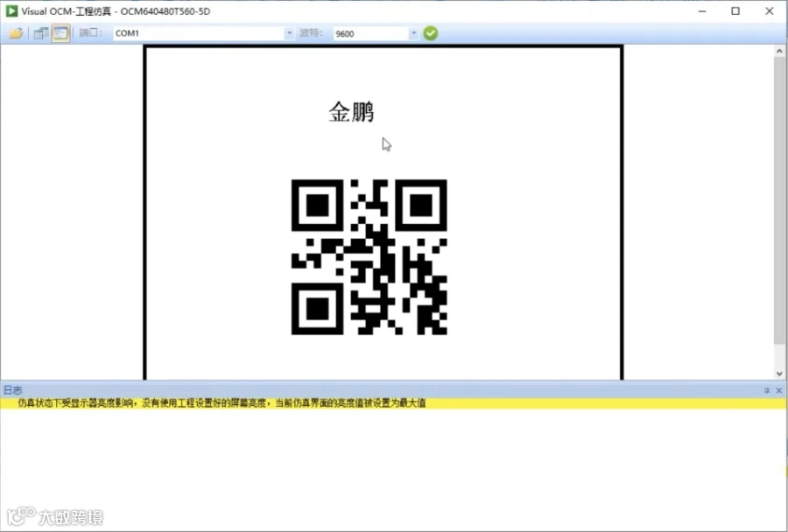The width and height of the screenshot is (788, 532).
Task: Click the vertical scrollbar down arrow
Action: point(779,374)
